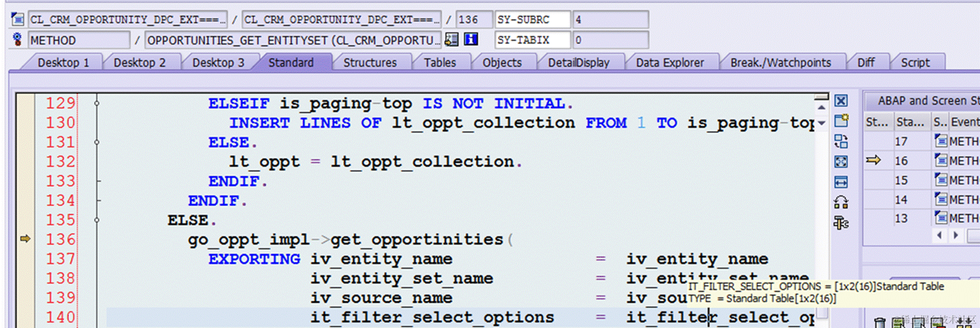
Task: Click the tool services wrench icon
Action: coord(841,223)
